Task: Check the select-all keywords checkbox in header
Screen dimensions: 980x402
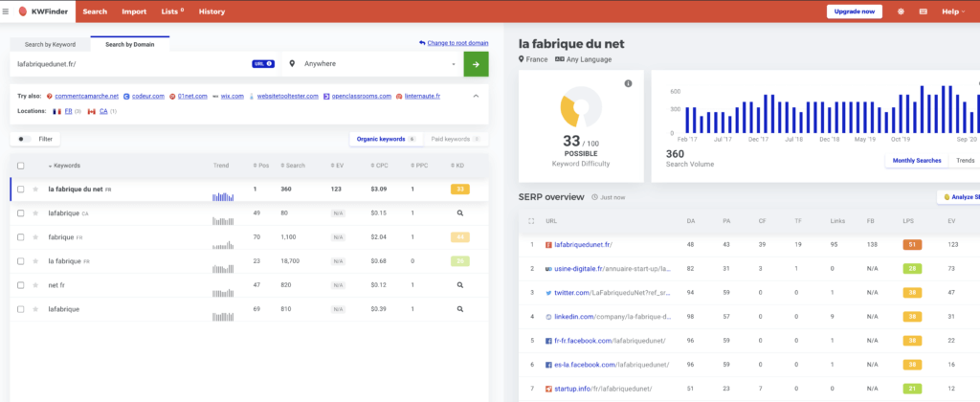Action: (21, 166)
